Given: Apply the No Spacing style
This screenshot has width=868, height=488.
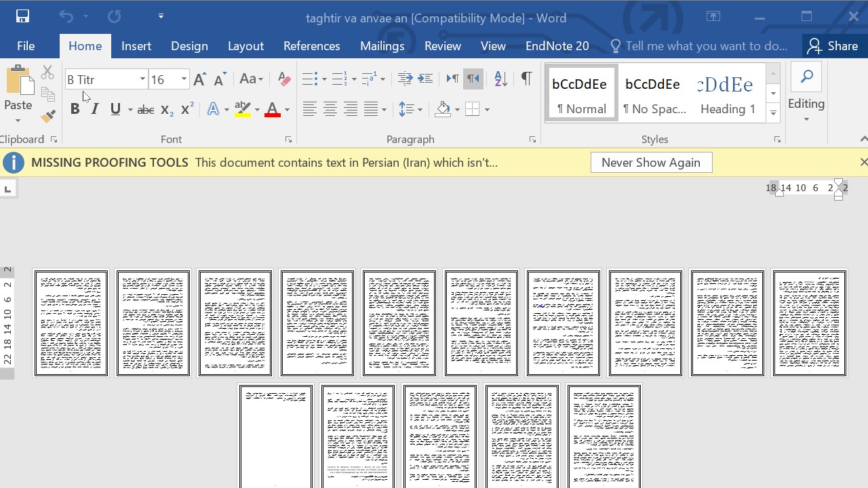Looking at the screenshot, I should click(654, 94).
